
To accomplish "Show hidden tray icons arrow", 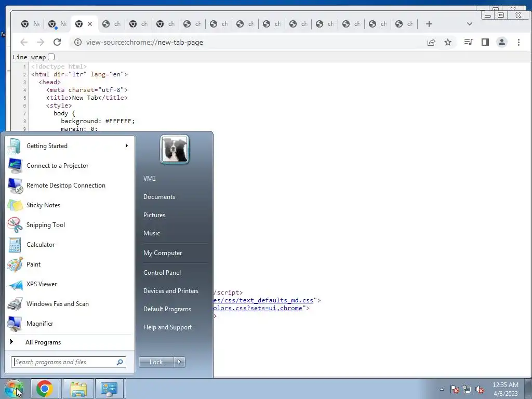I will pyautogui.click(x=442, y=389).
